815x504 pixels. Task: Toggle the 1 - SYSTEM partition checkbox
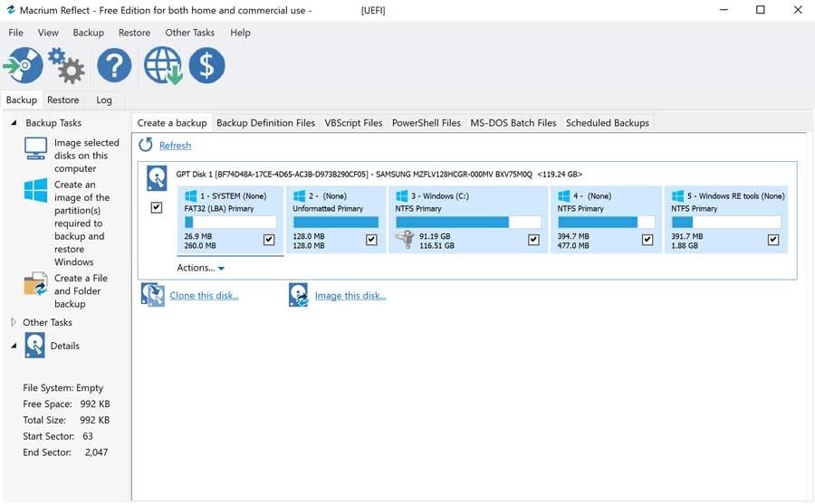(268, 240)
